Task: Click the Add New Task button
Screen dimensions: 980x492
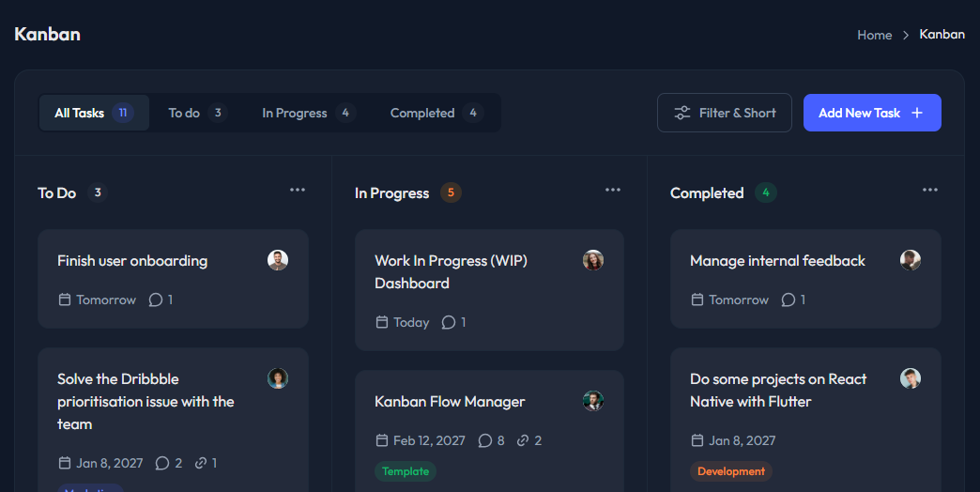Action: tap(872, 113)
